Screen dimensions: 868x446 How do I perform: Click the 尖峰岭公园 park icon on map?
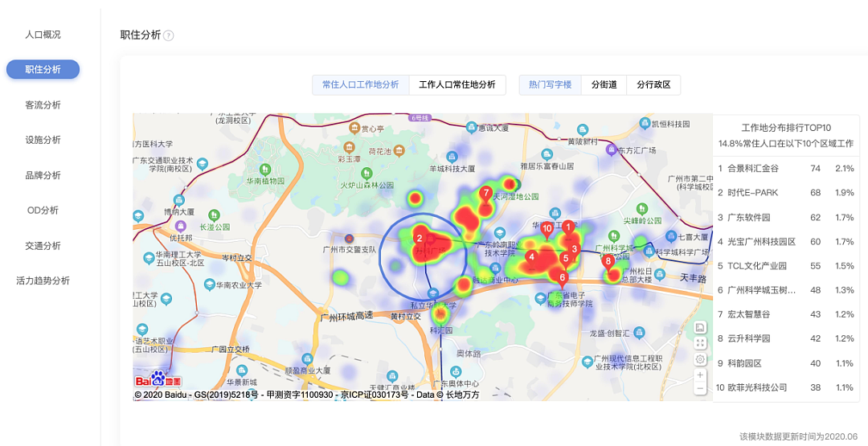(x=642, y=210)
